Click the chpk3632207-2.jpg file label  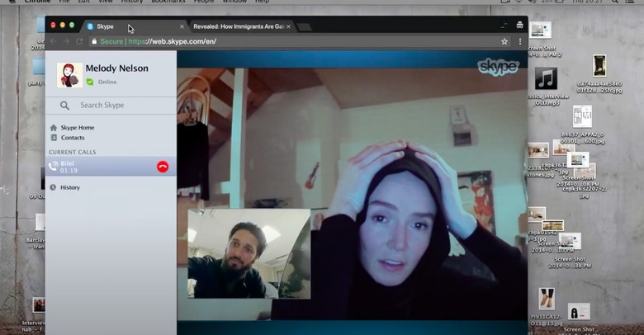click(x=584, y=191)
